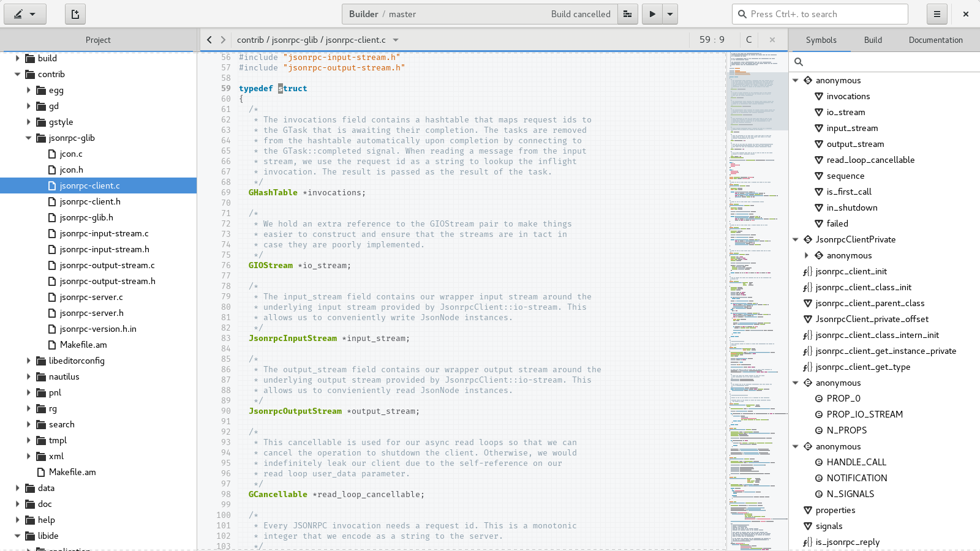Open the new document popover icon
This screenshot has height=551, width=980.
click(75, 14)
